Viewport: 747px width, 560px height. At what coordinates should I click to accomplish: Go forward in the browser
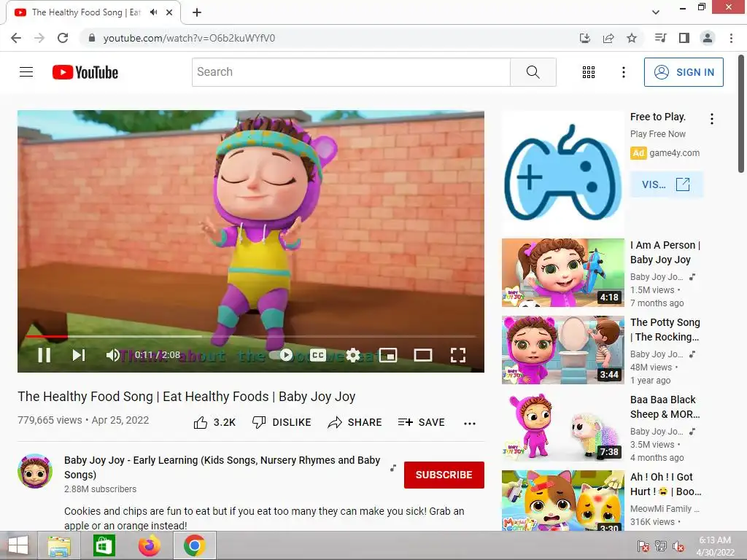(x=39, y=38)
